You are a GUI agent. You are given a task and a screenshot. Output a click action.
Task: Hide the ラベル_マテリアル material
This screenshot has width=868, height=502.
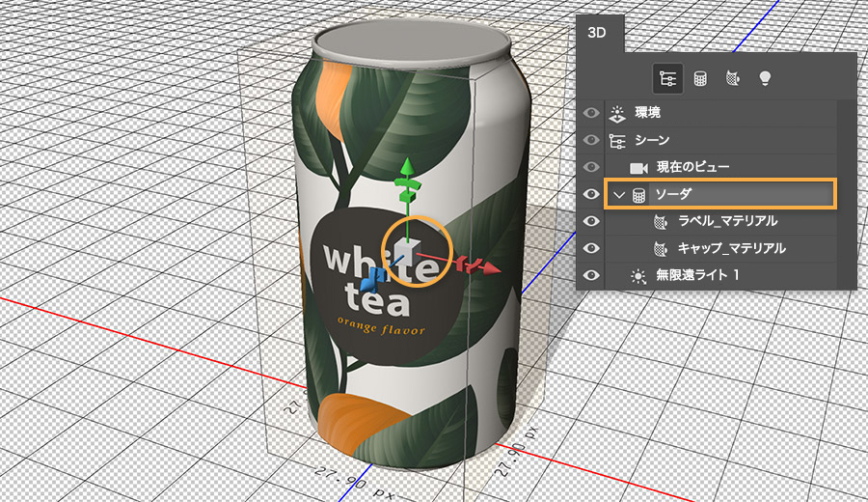590,221
